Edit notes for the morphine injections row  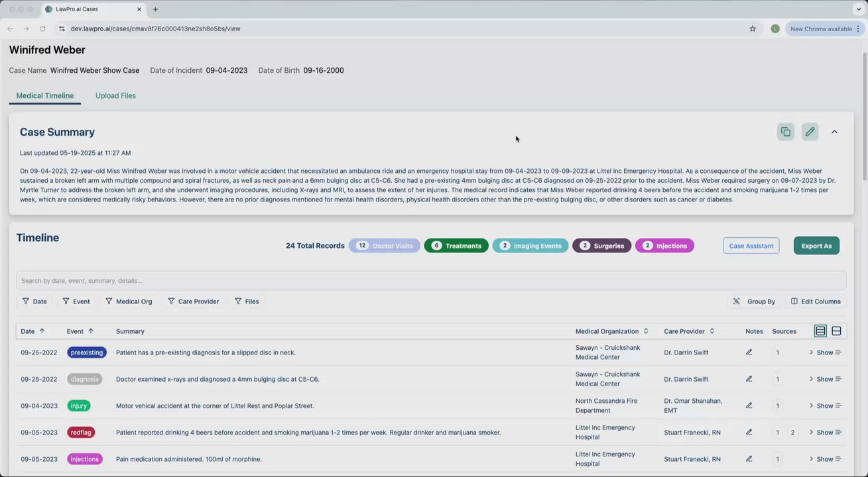[x=749, y=459]
